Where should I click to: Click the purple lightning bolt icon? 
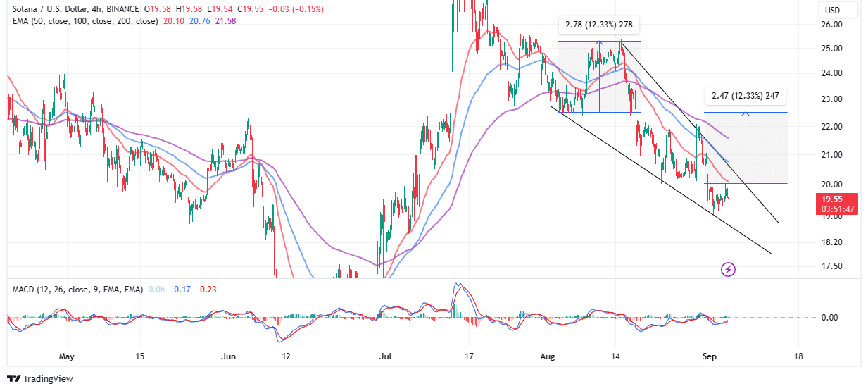pyautogui.click(x=729, y=269)
